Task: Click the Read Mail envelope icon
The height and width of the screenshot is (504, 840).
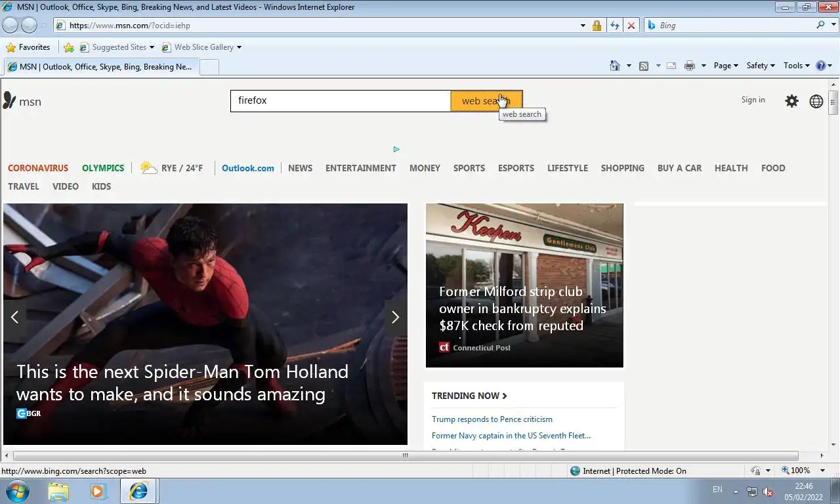Action: [671, 66]
